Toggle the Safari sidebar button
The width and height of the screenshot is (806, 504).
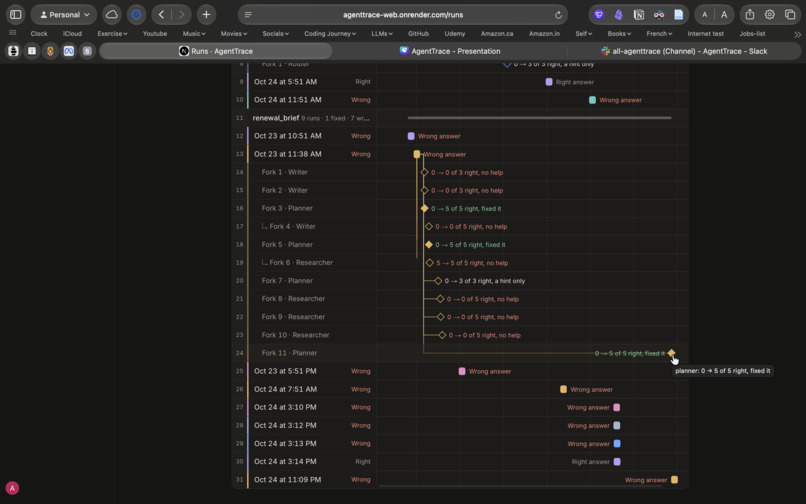coord(16,14)
